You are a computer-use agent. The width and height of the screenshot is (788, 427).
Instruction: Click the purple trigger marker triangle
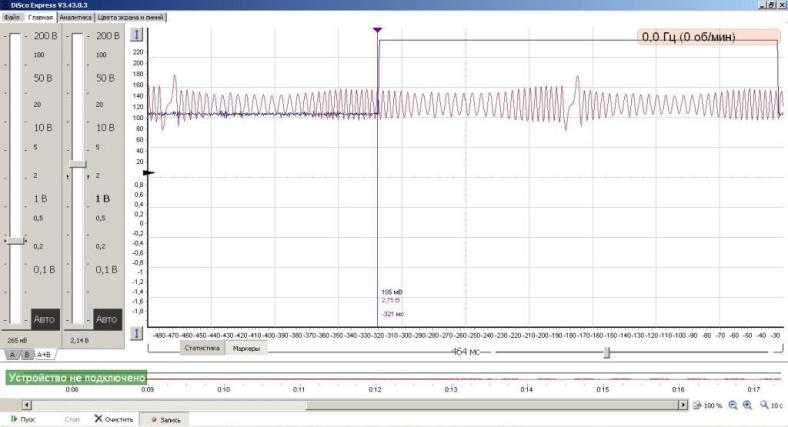377,31
